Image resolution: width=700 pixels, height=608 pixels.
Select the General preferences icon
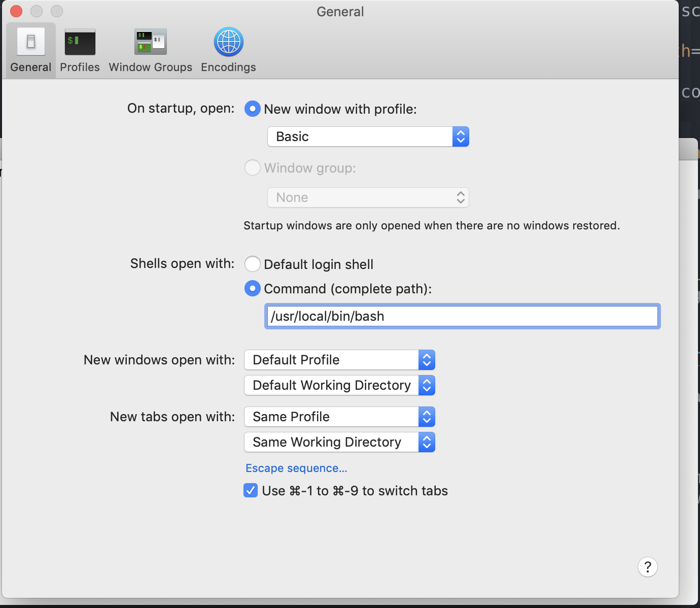click(30, 49)
